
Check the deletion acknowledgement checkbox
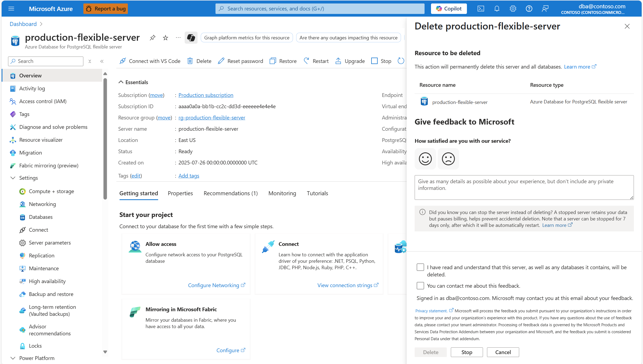tap(420, 267)
